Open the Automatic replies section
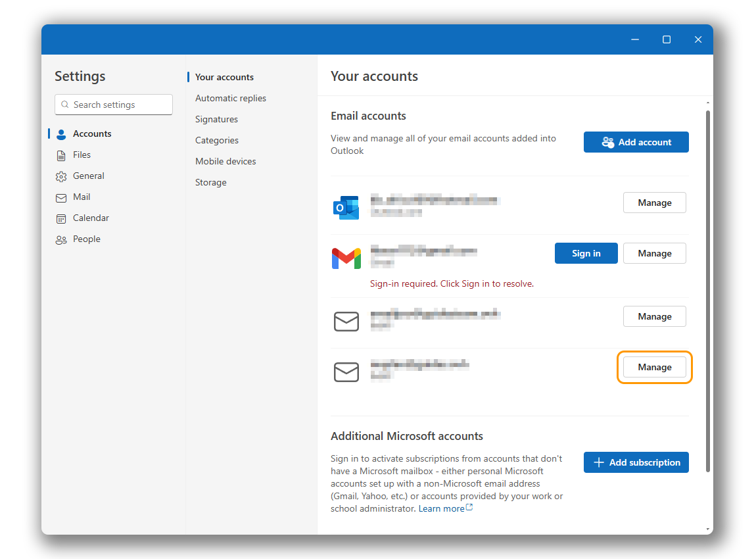756x559 pixels. tap(230, 98)
